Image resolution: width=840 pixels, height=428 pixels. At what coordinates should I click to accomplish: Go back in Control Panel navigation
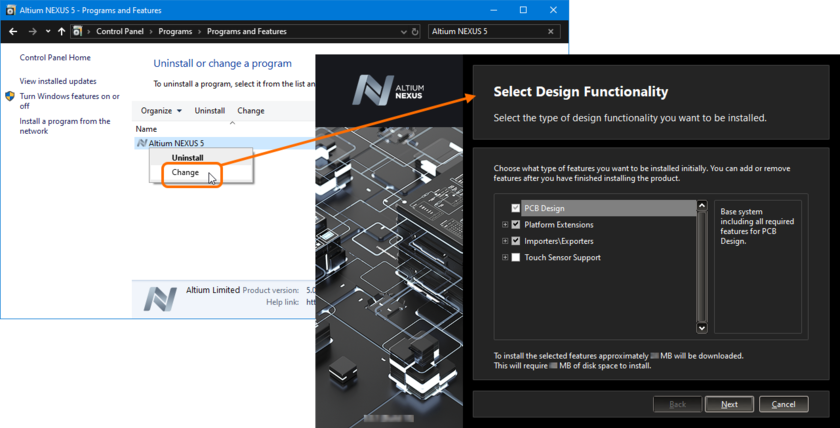click(13, 32)
